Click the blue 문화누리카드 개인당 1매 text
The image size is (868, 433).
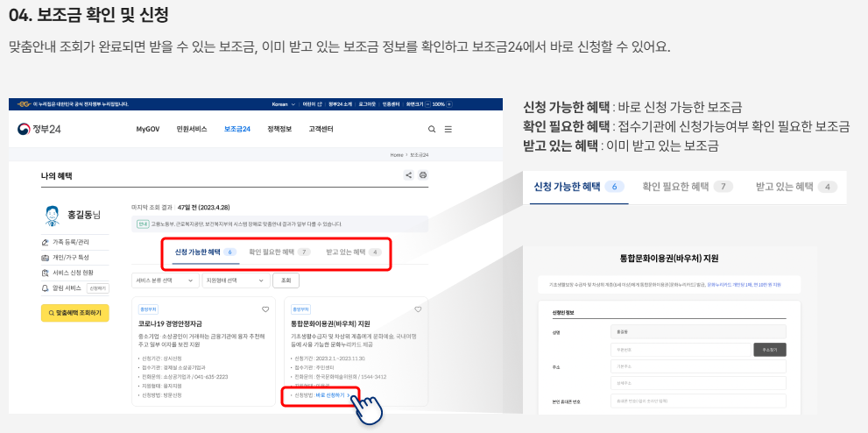tap(744, 285)
